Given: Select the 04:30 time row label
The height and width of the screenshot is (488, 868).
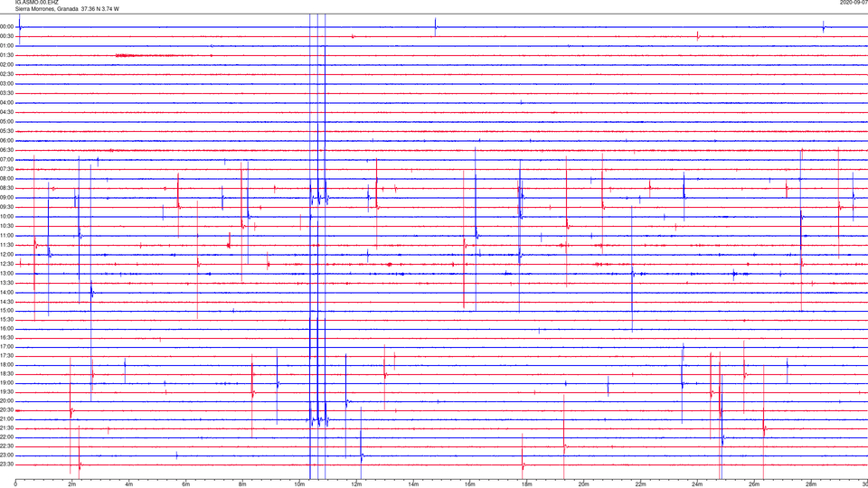Looking at the screenshot, I should point(7,112).
